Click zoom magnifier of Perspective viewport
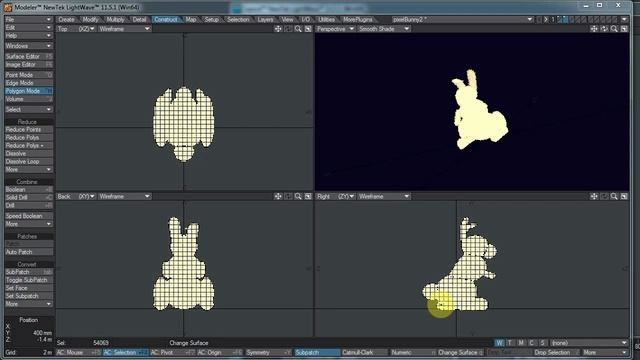 (614, 29)
